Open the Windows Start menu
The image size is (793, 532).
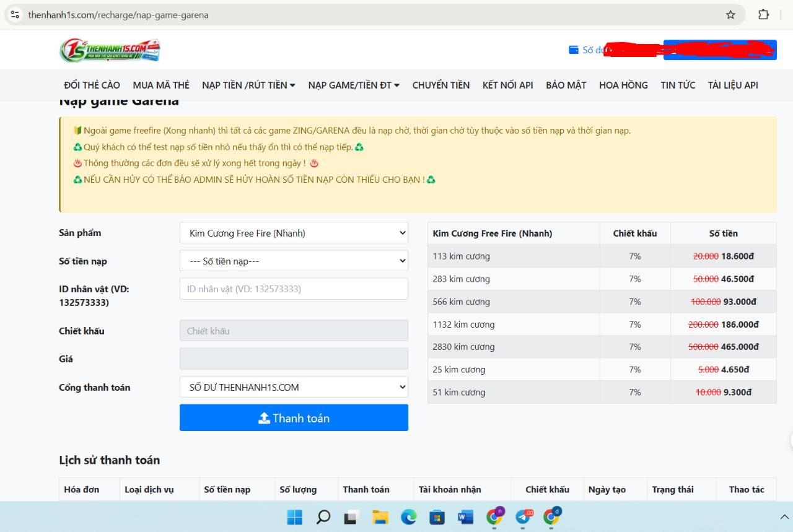[295, 517]
